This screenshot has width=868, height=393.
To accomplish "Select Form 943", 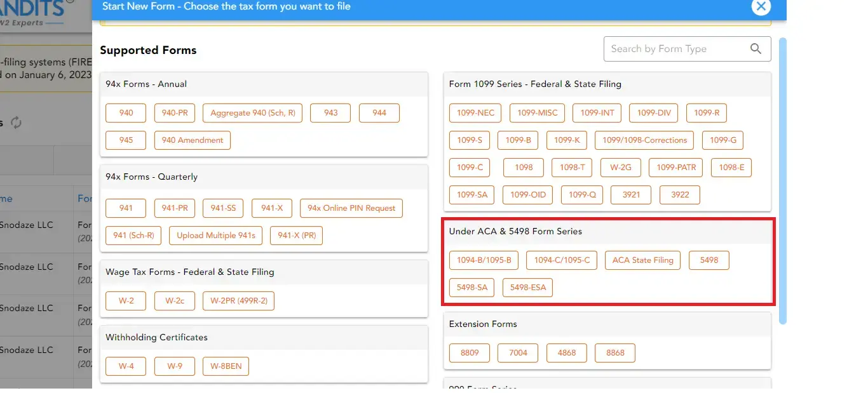I will point(331,113).
